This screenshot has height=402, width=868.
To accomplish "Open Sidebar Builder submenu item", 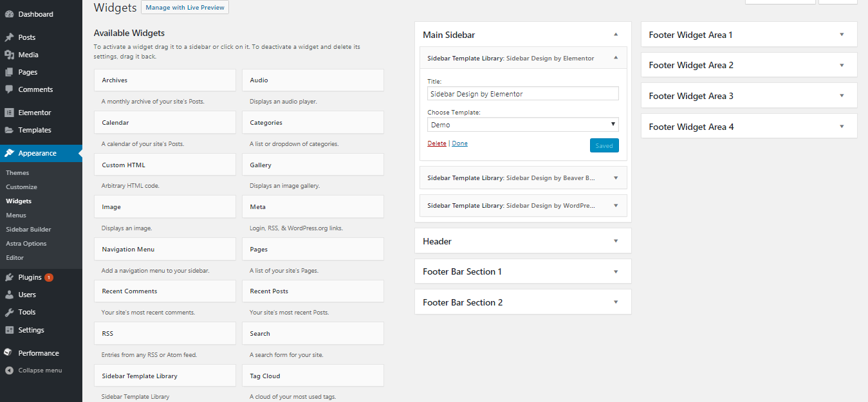I will (x=28, y=230).
